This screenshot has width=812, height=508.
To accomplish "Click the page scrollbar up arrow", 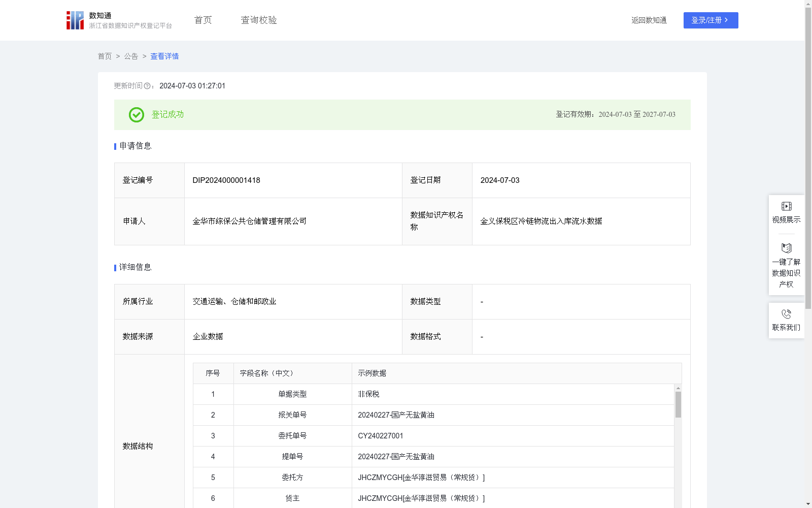I will pyautogui.click(x=808, y=4).
